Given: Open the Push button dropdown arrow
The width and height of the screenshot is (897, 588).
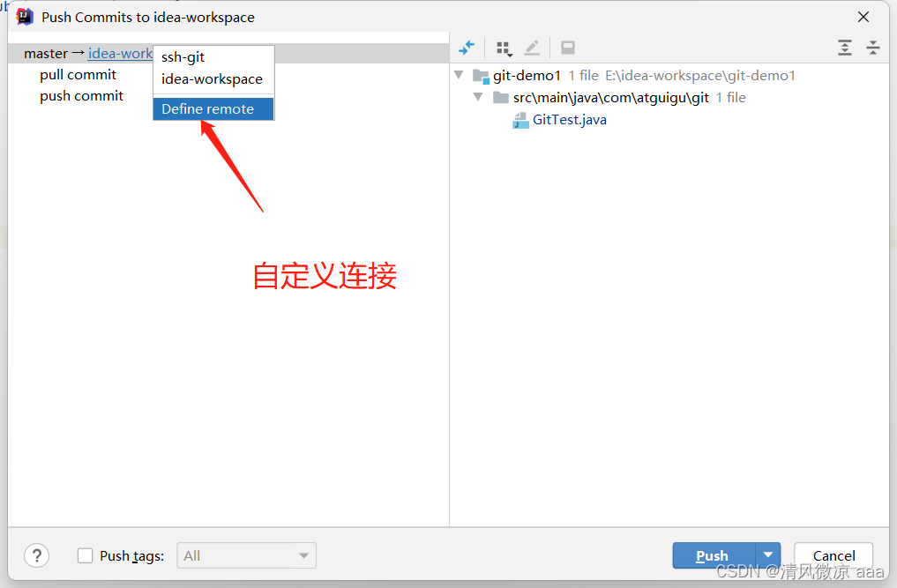Looking at the screenshot, I should pyautogui.click(x=768, y=555).
